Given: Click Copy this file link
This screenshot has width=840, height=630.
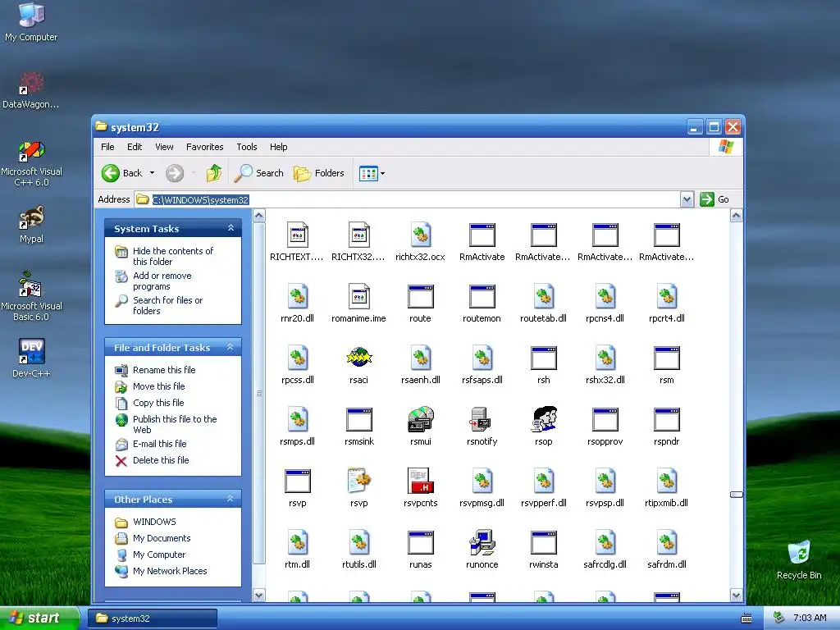Looking at the screenshot, I should click(x=158, y=403).
